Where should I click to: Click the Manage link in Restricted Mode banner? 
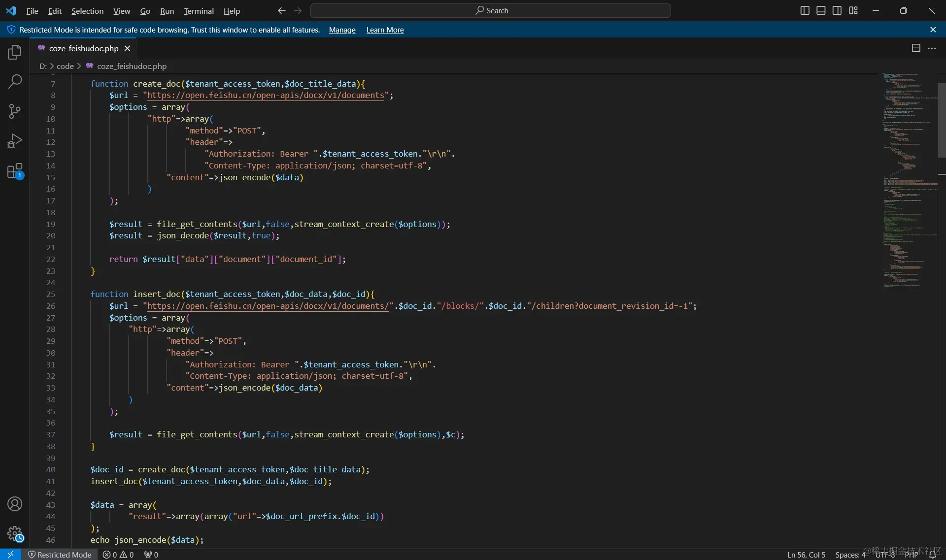click(x=342, y=30)
